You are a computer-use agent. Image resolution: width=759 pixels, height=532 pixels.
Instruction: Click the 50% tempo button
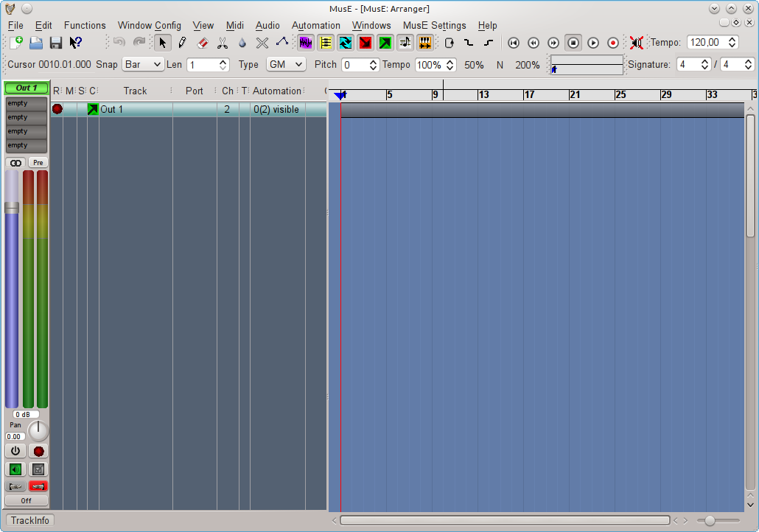474,65
